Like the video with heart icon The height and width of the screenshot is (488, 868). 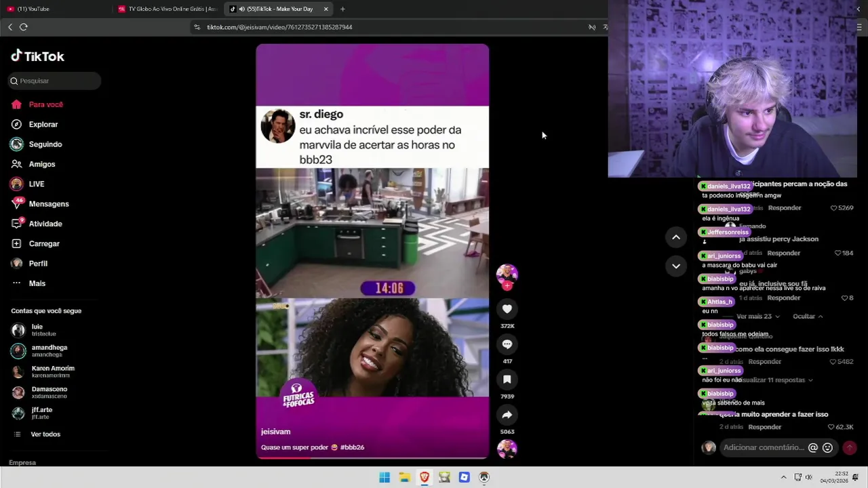coord(507,309)
